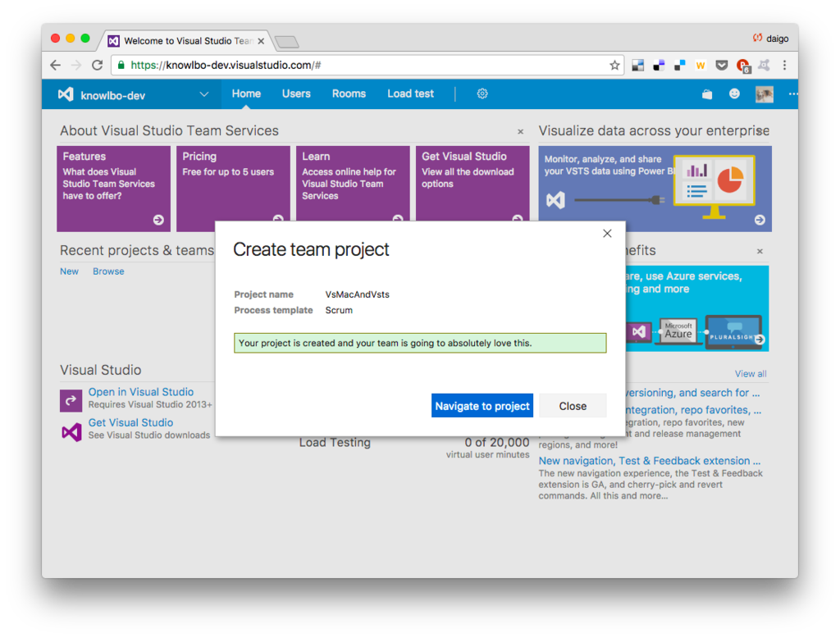Image resolution: width=840 pixels, height=638 pixels.
Task: Open the ellipsis menu in blue header
Action: [x=793, y=93]
